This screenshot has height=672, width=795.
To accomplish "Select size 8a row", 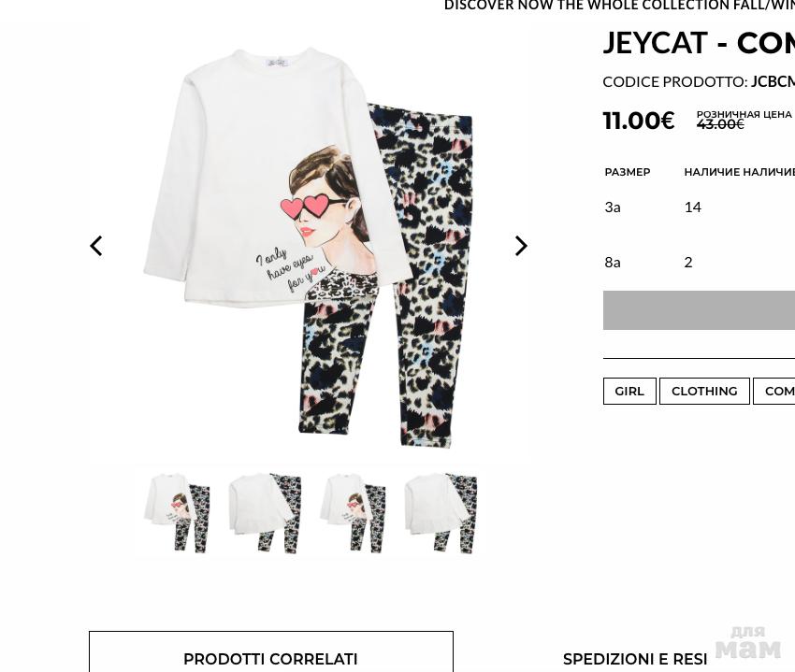I will 700,262.
